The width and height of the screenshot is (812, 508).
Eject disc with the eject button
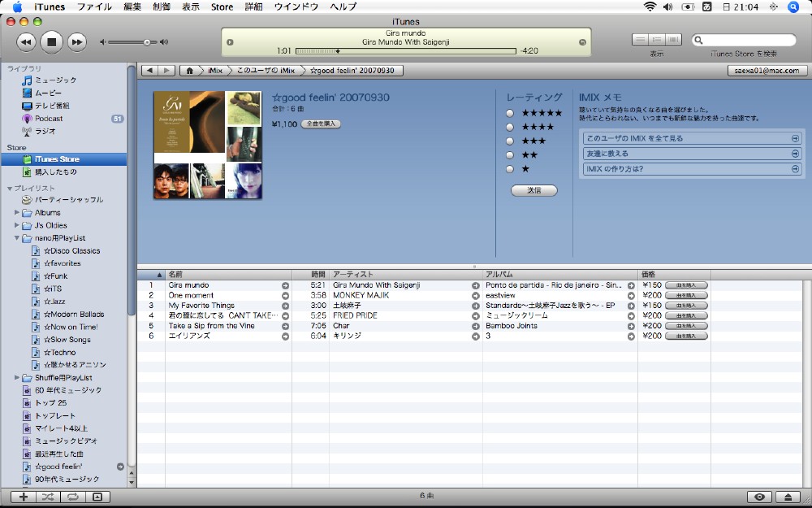click(788, 497)
